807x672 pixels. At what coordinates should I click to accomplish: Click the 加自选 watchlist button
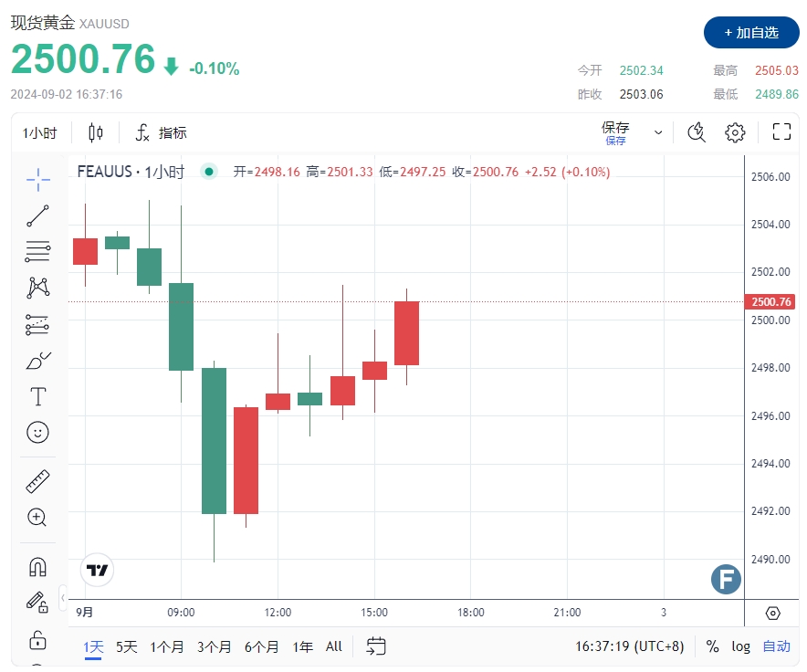tap(751, 33)
